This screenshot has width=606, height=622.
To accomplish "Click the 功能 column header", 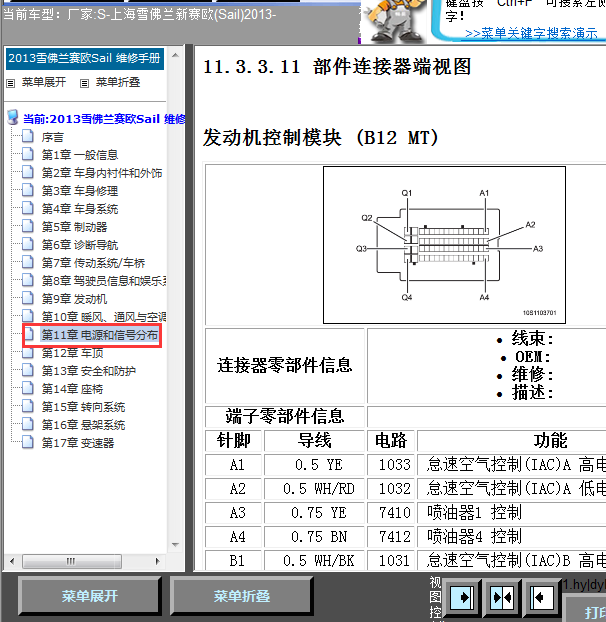I will 512,440.
